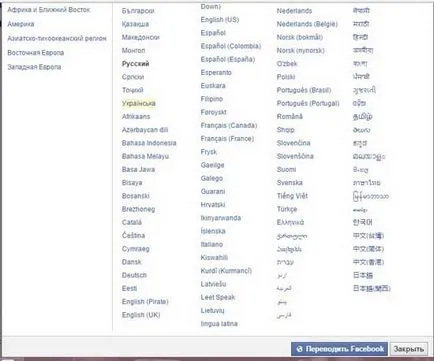The width and height of the screenshot is (434, 361).
Task: Choose Svenska language
Action: pyautogui.click(x=290, y=183)
